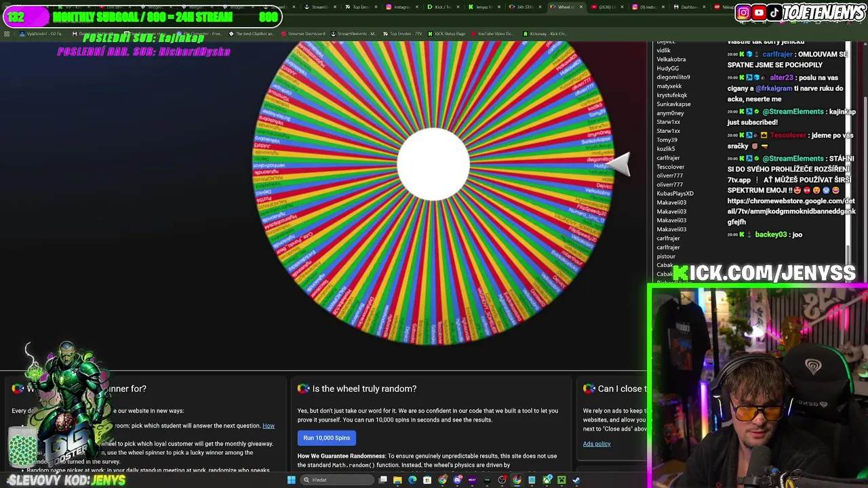Select Velkakobra in the entries list
The width and height of the screenshot is (868, 488).
click(x=671, y=60)
